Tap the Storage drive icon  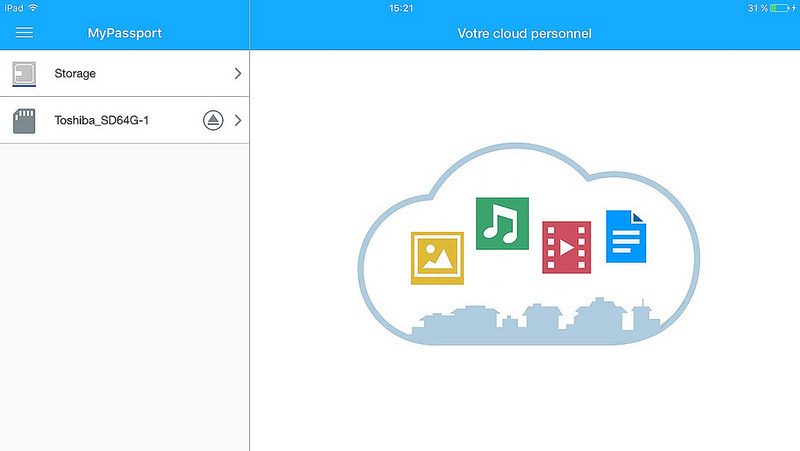coord(24,74)
